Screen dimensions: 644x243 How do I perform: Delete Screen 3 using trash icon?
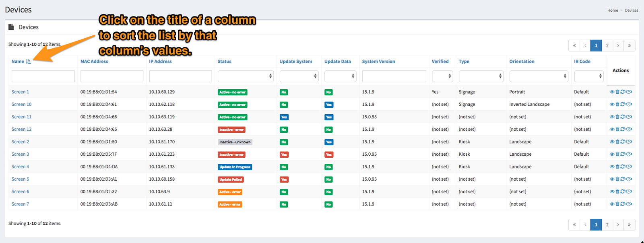(x=617, y=154)
